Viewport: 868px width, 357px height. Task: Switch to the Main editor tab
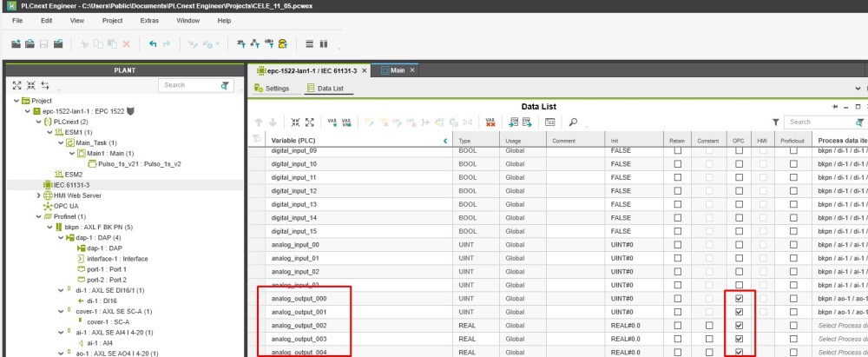[x=398, y=70]
